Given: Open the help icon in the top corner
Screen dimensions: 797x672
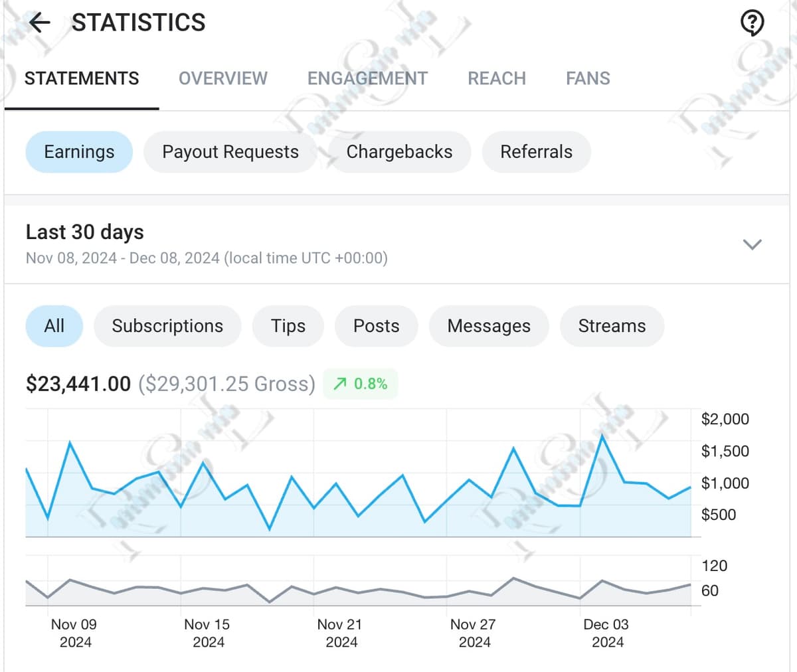Looking at the screenshot, I should (x=751, y=23).
